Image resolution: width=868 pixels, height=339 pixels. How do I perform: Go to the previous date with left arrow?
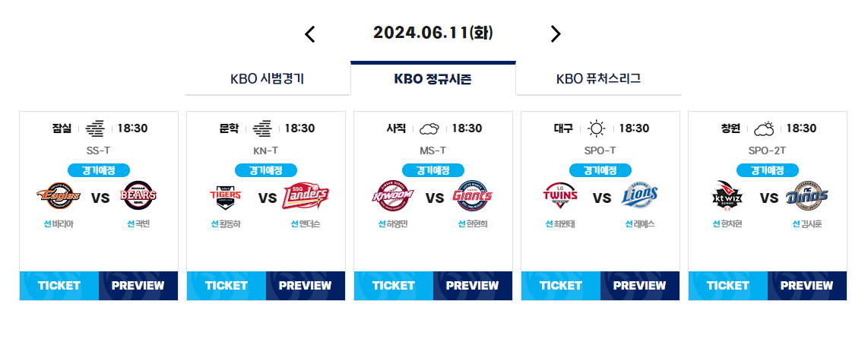coord(310,34)
